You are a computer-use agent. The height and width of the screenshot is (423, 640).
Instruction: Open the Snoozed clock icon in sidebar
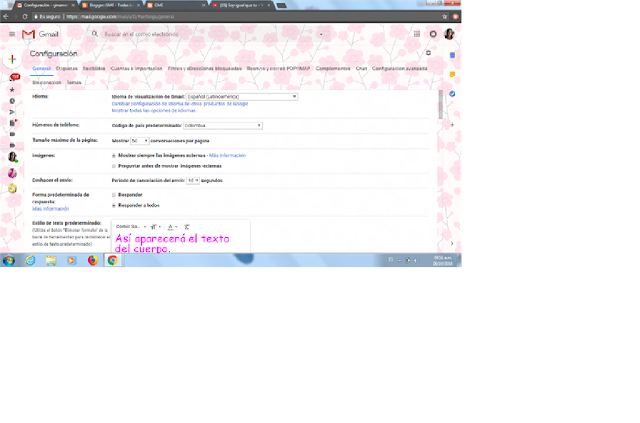click(12, 101)
